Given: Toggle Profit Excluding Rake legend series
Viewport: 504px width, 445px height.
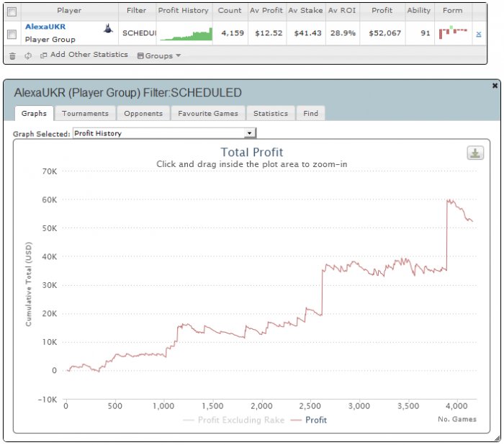Looking at the screenshot, I should 234,420.
